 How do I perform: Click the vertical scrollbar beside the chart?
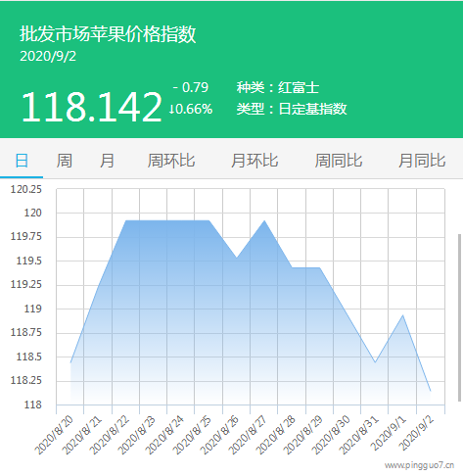click(x=460, y=317)
